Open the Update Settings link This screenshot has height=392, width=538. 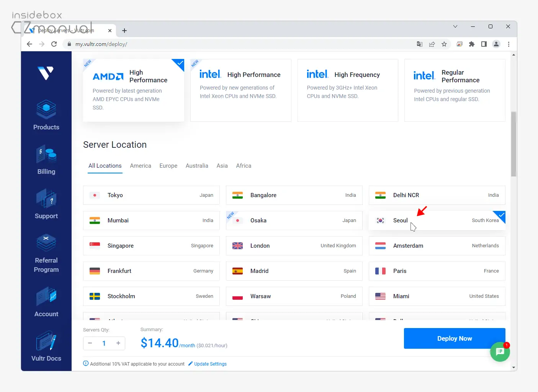point(210,364)
